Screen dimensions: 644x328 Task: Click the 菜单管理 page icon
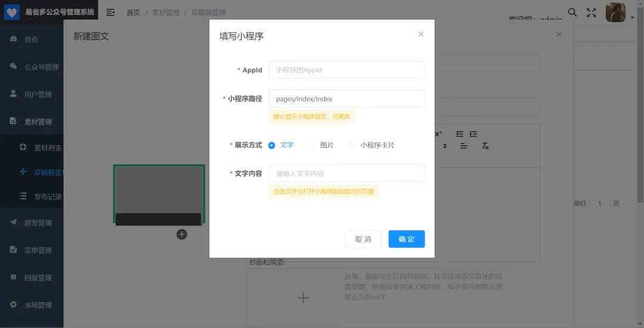tap(13, 249)
